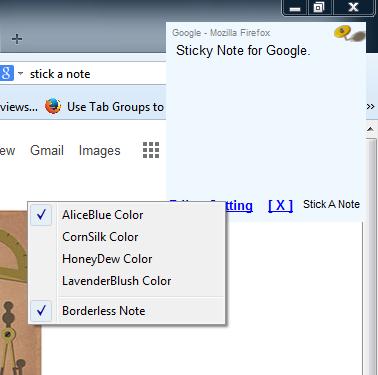This screenshot has width=378, height=375.
Task: Open the Images link
Action: [x=100, y=151]
